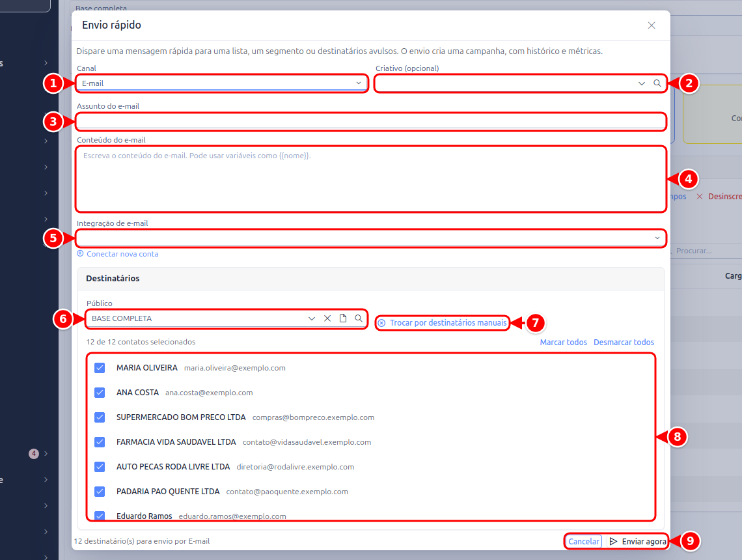Click the Cancelar button
The height and width of the screenshot is (560, 742).
(583, 542)
